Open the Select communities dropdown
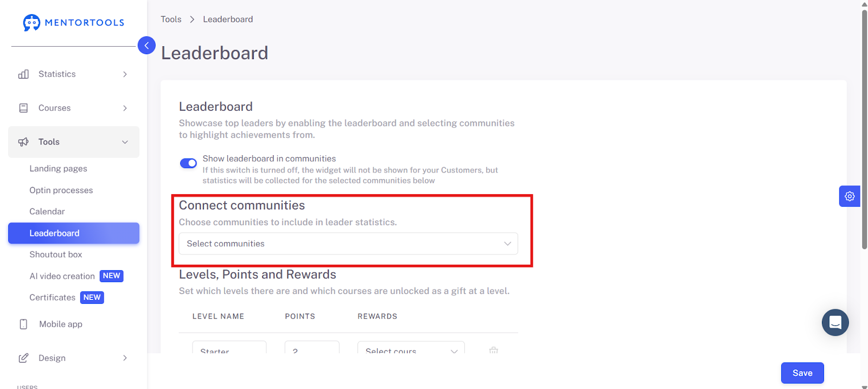 pyautogui.click(x=348, y=244)
